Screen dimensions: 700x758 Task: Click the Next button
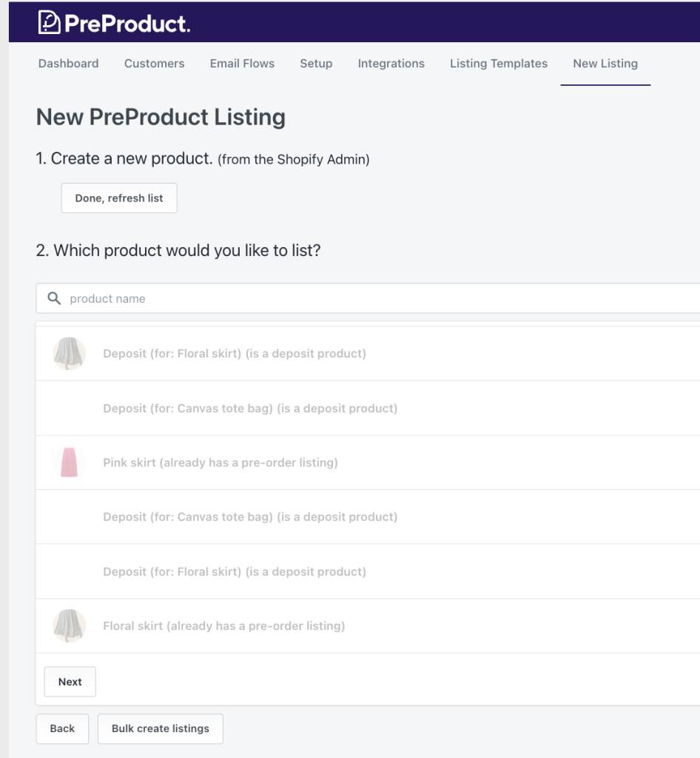[x=70, y=681]
